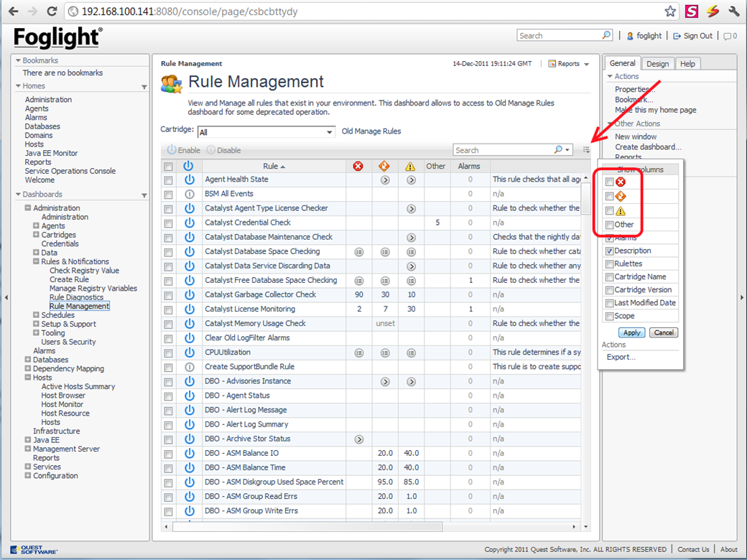The height and width of the screenshot is (560, 747).
Task: Click the fatal condition icon for CPUUtilization
Action: click(x=359, y=353)
